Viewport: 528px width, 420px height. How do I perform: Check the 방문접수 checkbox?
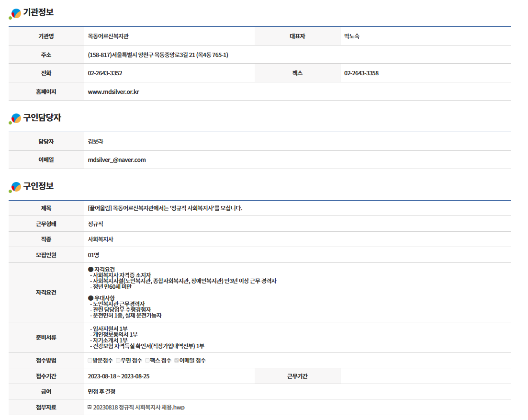pos(90,361)
